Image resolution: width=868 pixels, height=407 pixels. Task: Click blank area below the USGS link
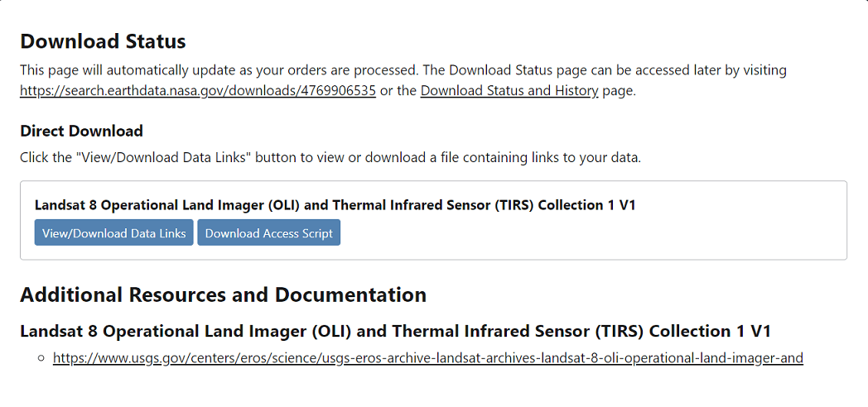428,389
